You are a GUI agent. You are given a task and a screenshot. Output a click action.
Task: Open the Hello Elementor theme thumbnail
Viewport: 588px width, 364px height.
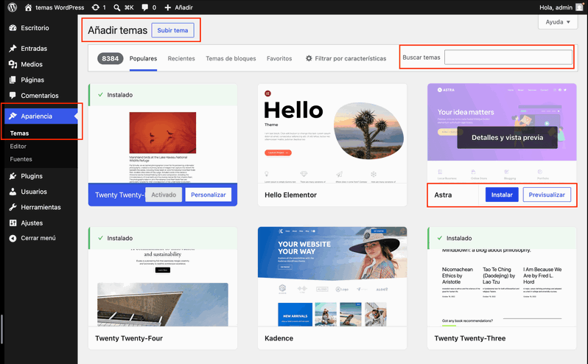[332, 133]
